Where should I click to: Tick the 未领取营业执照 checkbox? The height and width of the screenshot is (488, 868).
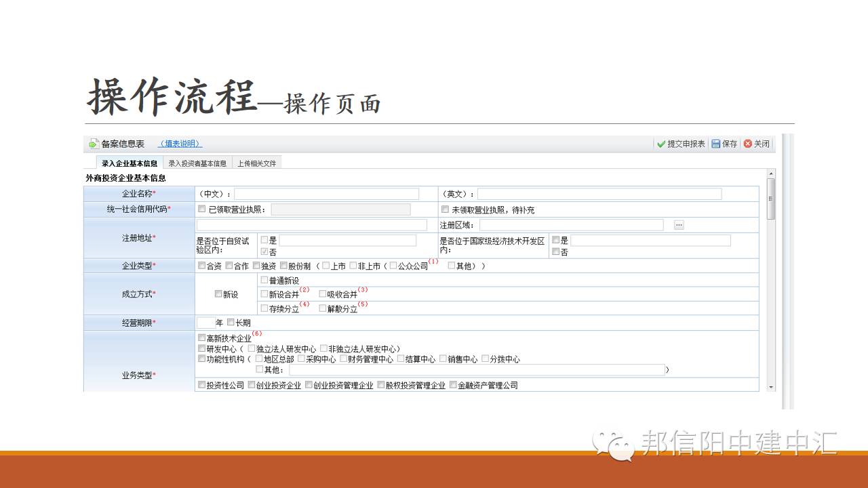tap(445, 209)
